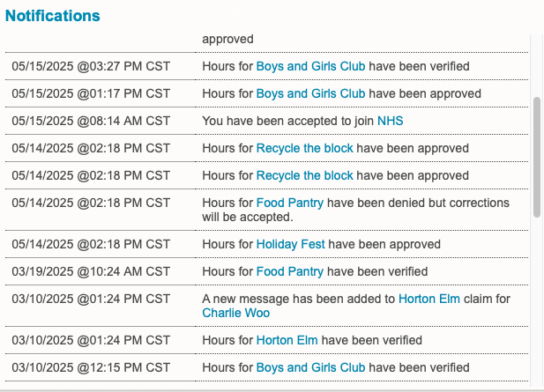Open the Holiday Fest link
The height and width of the screenshot is (392, 544).
tap(291, 244)
